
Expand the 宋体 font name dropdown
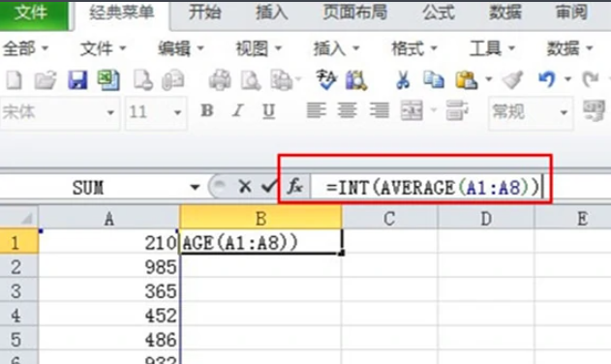(110, 113)
